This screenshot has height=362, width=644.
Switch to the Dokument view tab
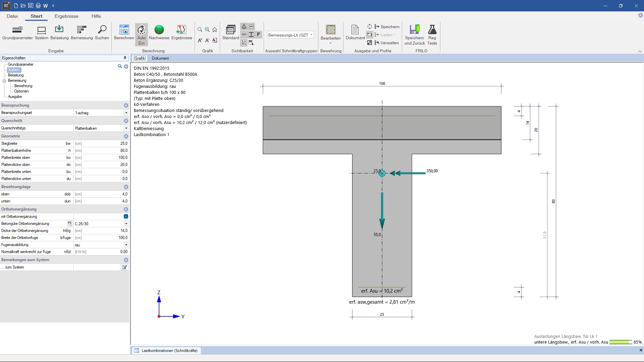point(160,58)
